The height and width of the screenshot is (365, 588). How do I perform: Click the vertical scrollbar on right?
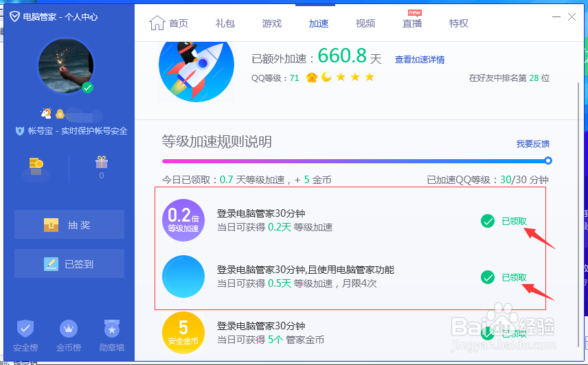click(578, 213)
